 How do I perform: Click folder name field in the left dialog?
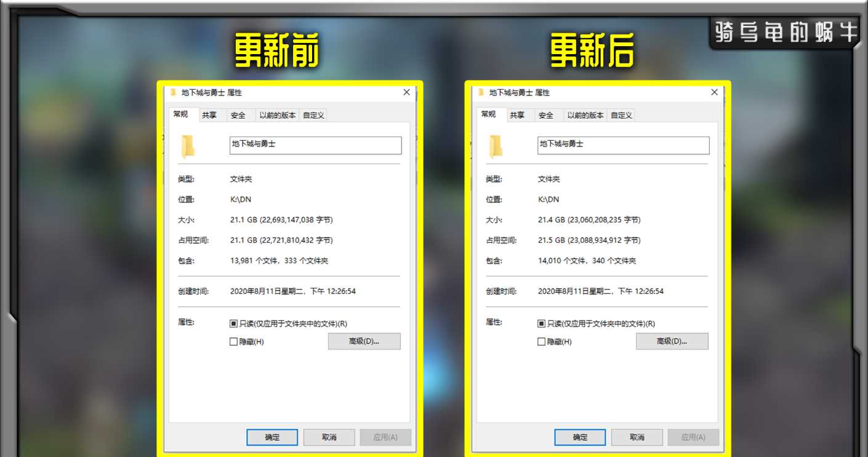pos(316,145)
